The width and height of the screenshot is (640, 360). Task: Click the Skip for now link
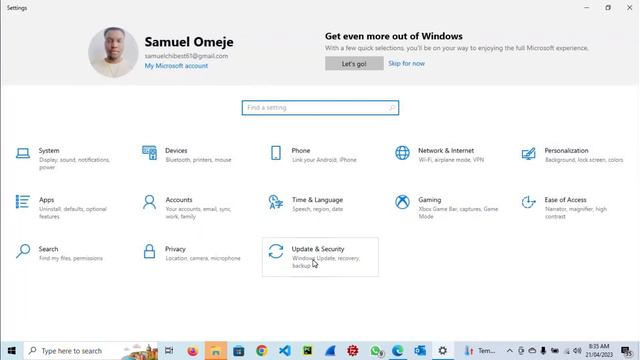(x=407, y=64)
